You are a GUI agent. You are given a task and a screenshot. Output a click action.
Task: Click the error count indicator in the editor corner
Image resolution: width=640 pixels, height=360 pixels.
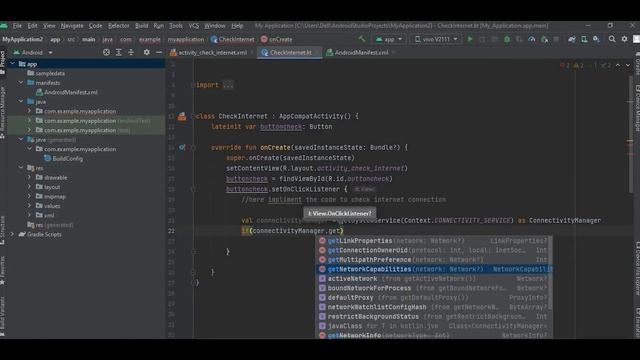[565, 65]
